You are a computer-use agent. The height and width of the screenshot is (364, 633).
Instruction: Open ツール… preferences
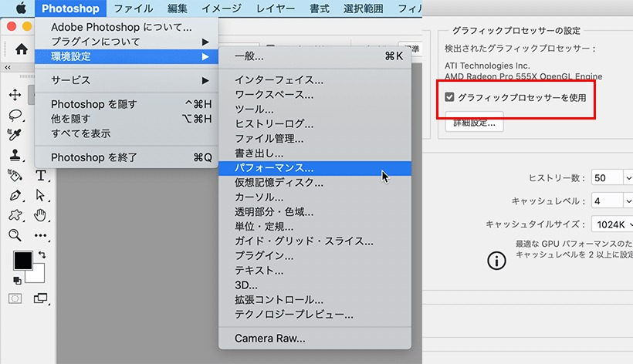pos(315,110)
